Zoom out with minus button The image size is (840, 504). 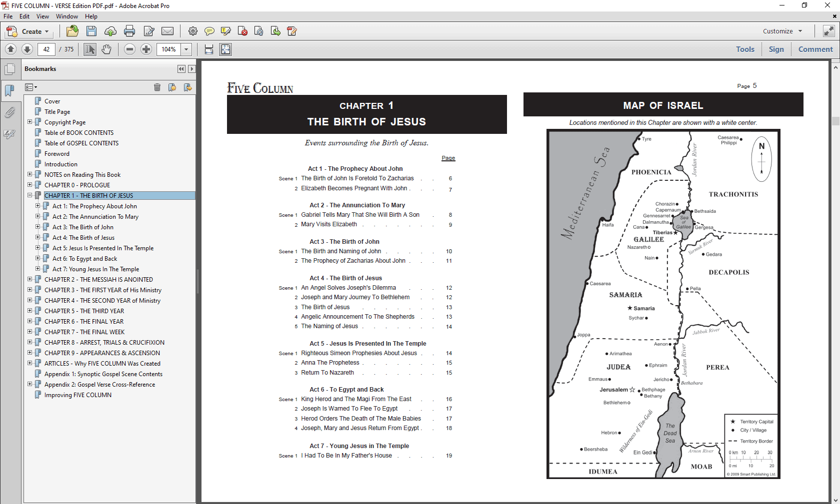[129, 49]
